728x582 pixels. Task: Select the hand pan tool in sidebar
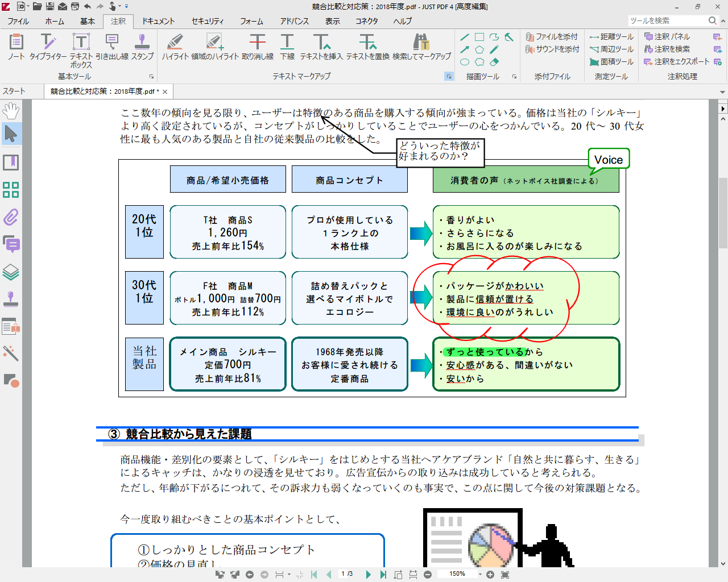click(11, 111)
